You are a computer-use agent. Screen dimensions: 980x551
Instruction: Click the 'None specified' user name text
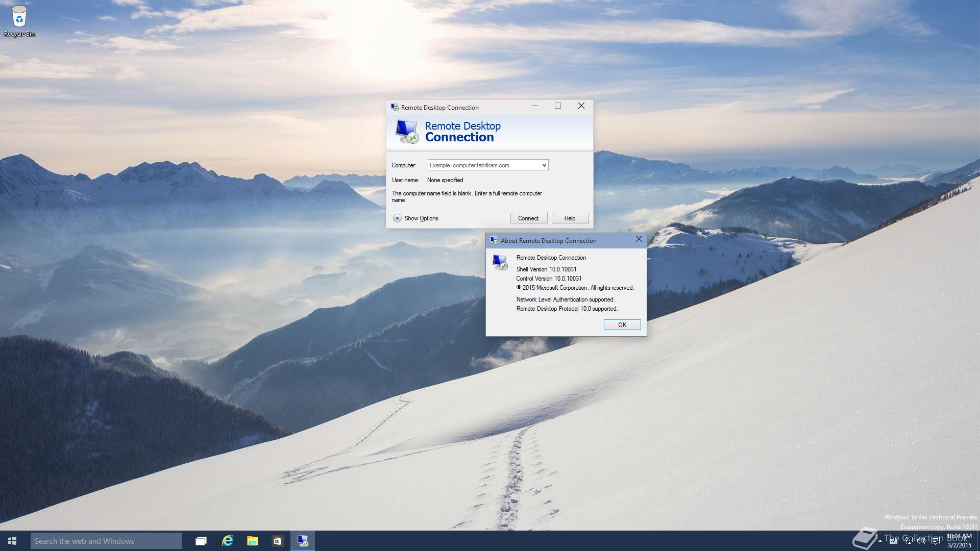tap(445, 180)
